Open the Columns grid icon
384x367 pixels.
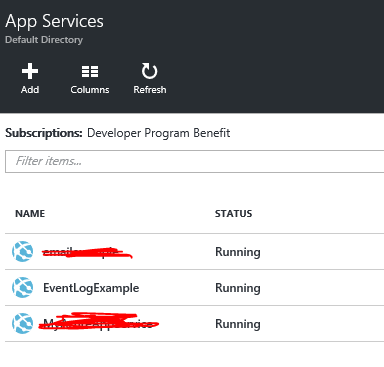click(x=90, y=71)
